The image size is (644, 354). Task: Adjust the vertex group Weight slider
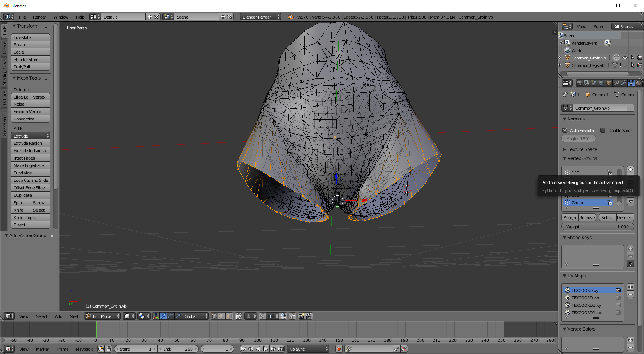tap(598, 227)
